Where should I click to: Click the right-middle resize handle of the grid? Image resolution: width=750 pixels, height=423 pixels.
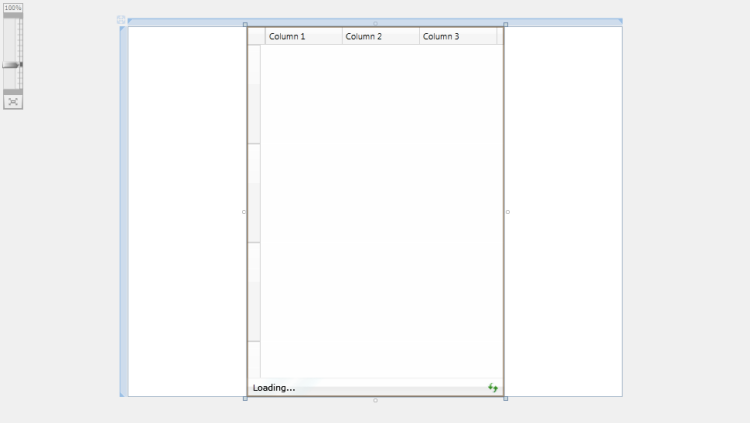tap(508, 212)
